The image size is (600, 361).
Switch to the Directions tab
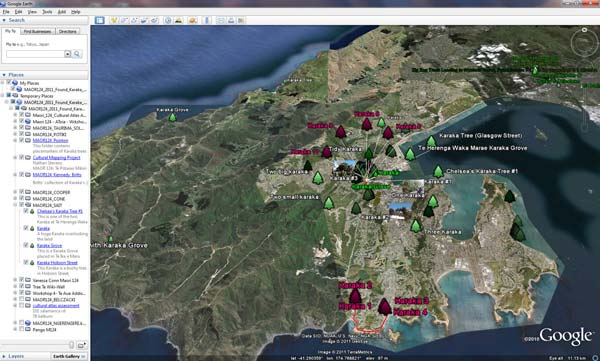pos(68,31)
